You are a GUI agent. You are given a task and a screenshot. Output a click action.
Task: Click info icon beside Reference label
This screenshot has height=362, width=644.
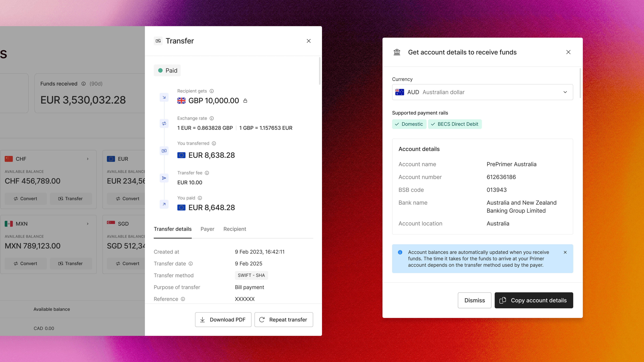183,299
